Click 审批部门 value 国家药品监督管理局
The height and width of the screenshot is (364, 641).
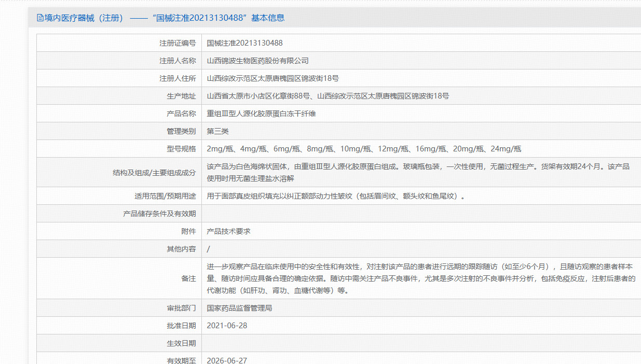tap(239, 307)
